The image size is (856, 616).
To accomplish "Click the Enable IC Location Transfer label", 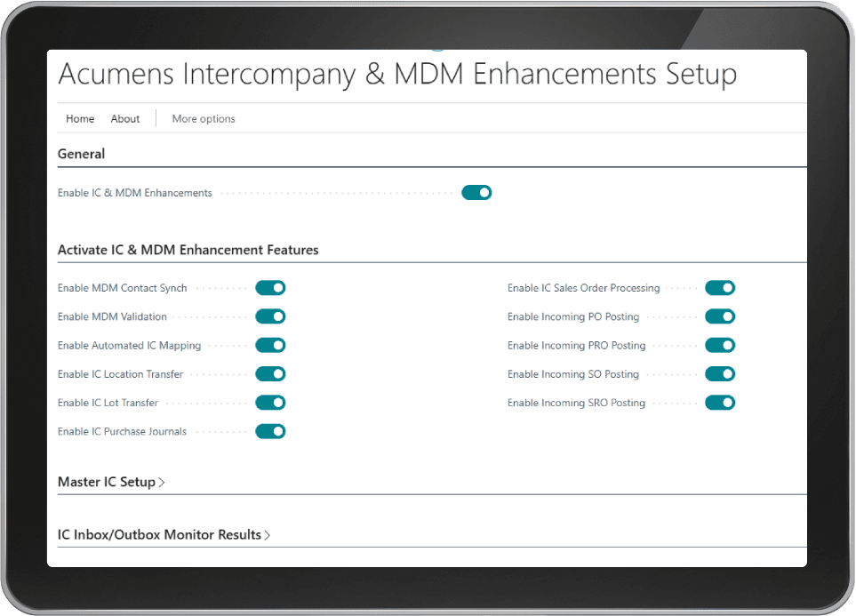I will 121,374.
